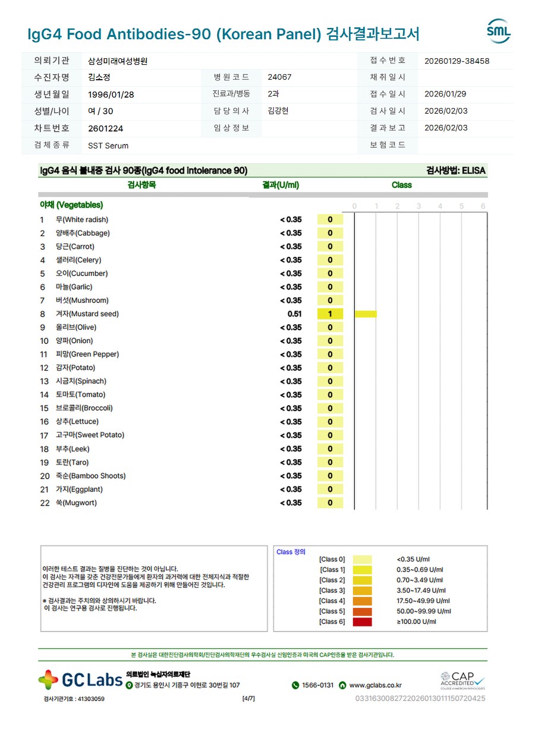Click the GC Labs cross logo
Screen dimensions: 535x756
coord(48,679)
